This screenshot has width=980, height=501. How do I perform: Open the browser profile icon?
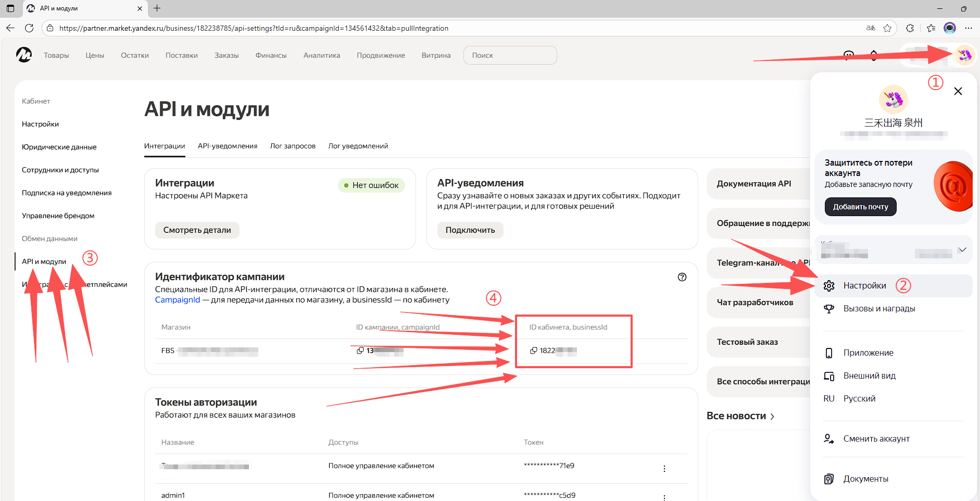(x=950, y=28)
